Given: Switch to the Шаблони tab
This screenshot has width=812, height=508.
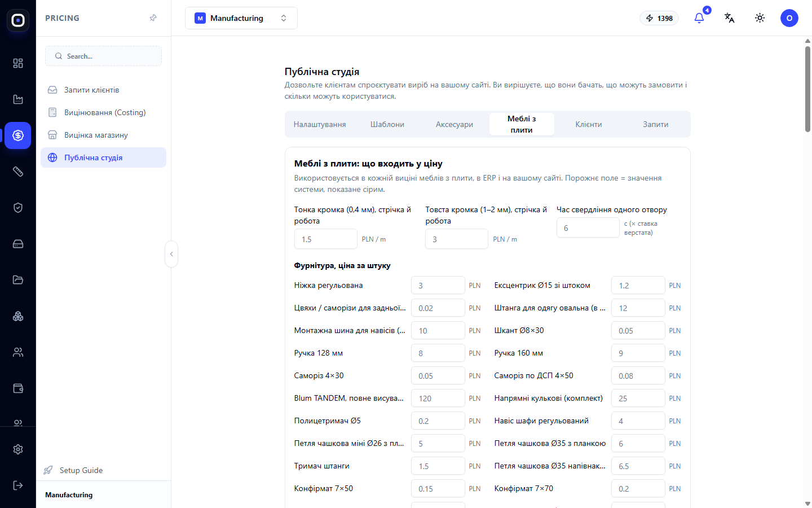Looking at the screenshot, I should coord(387,124).
